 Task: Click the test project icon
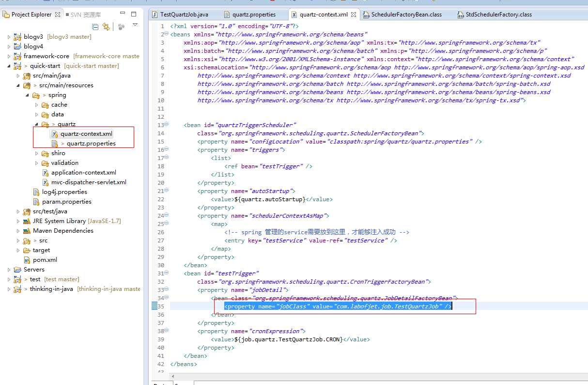click(x=17, y=279)
